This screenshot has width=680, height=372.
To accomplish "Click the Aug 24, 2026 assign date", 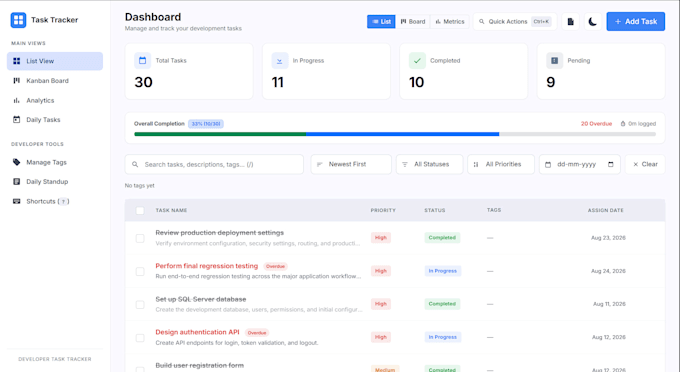I will 608,271.
